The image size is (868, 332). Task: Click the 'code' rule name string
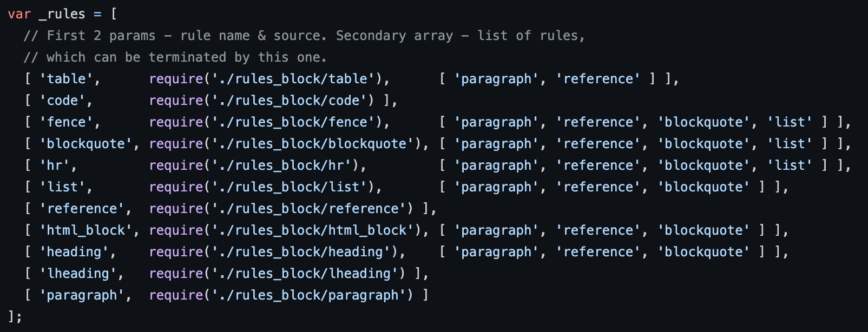point(62,101)
